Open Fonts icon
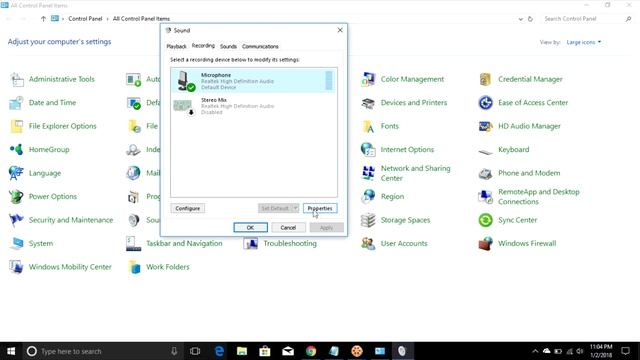Image resolution: width=640 pixels, height=360 pixels. click(368, 126)
